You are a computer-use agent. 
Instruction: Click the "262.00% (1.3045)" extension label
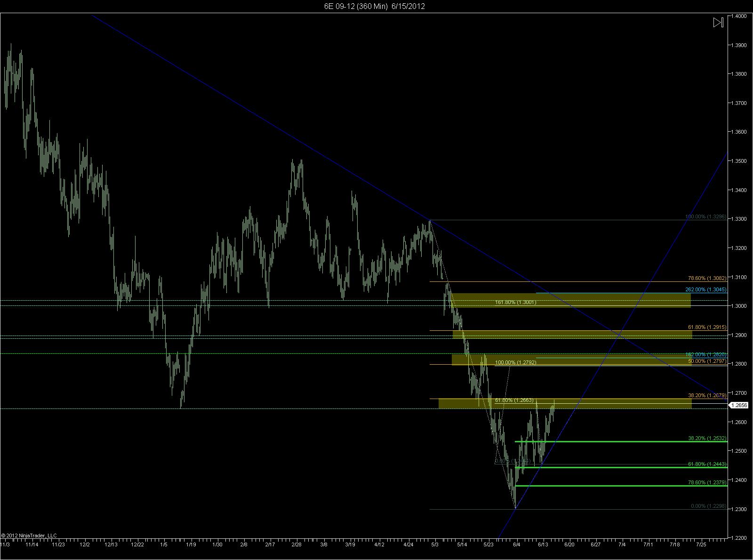tap(706, 289)
